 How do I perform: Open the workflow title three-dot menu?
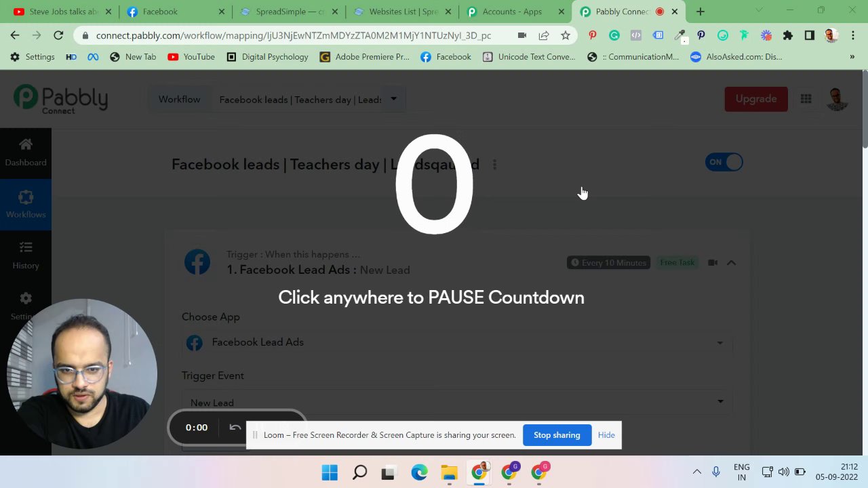[x=494, y=165]
